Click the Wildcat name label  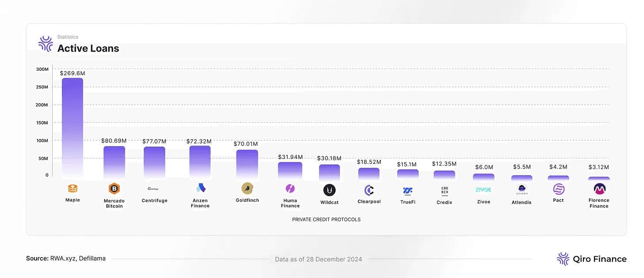(x=330, y=202)
